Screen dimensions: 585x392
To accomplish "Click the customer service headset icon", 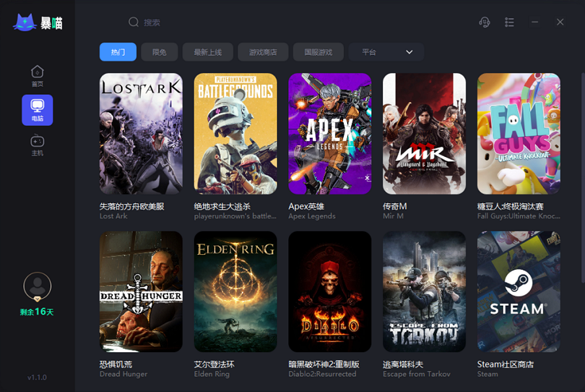I will (x=484, y=22).
